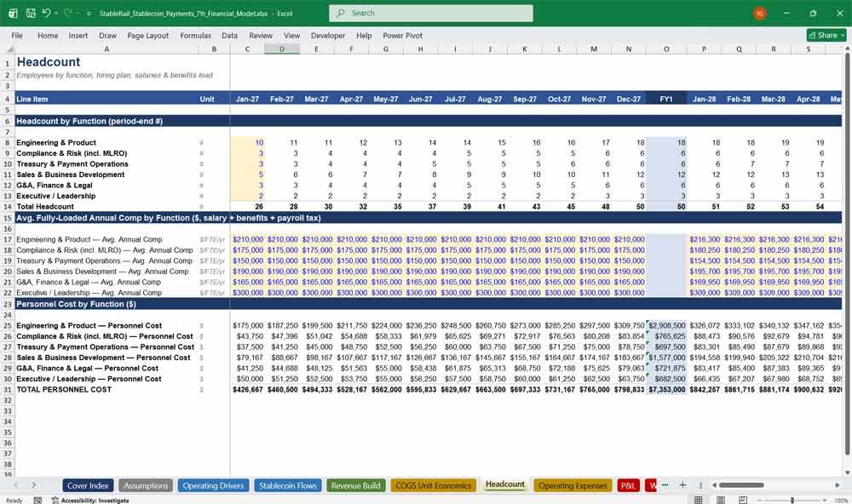Click the vertical scrollbar thumb
Viewport: 852px width, 504px height.
847,253
